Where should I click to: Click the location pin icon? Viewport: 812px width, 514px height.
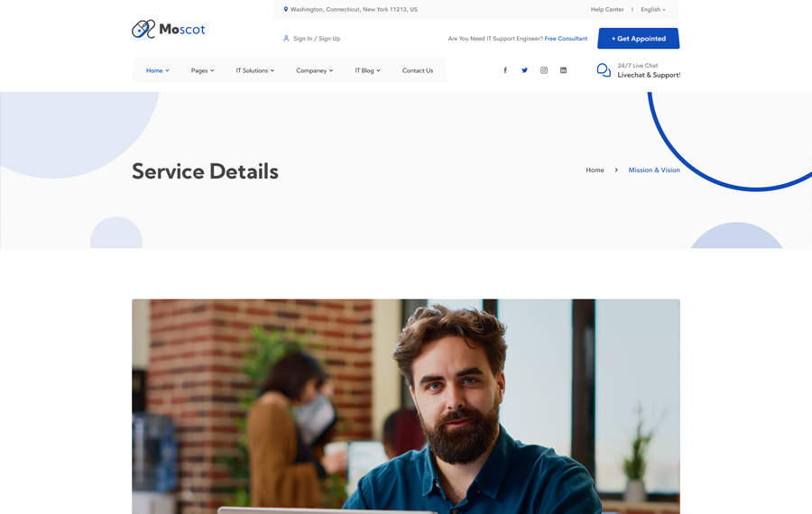click(x=286, y=10)
